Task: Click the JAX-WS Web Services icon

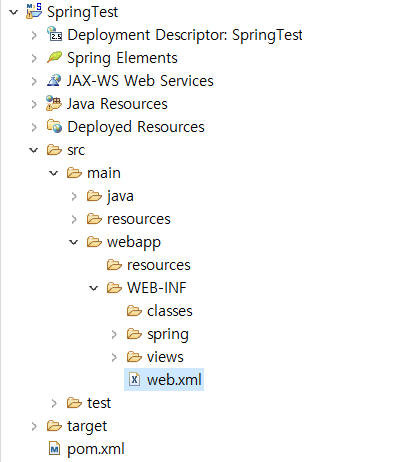Action: point(54,80)
